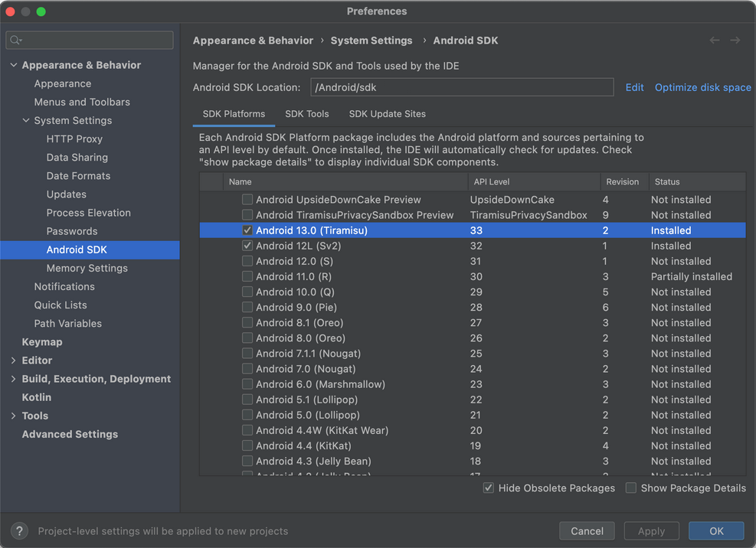The width and height of the screenshot is (756, 548).
Task: Click the Apply button
Action: [651, 531]
